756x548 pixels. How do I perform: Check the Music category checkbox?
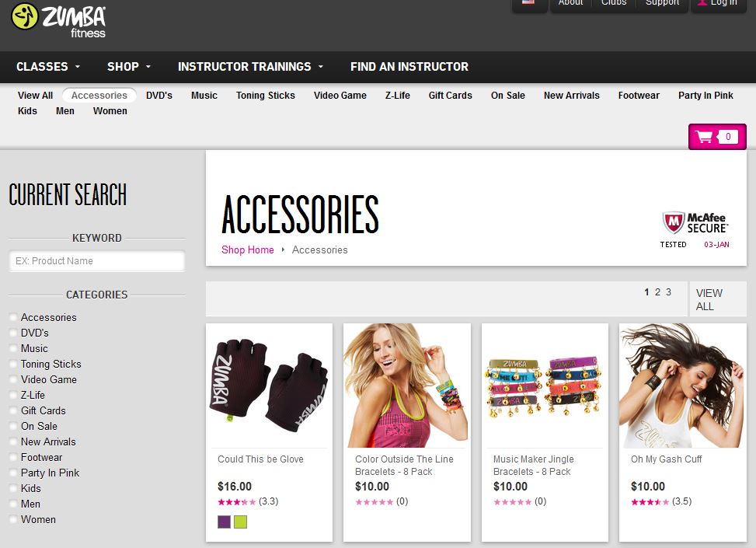pyautogui.click(x=13, y=348)
